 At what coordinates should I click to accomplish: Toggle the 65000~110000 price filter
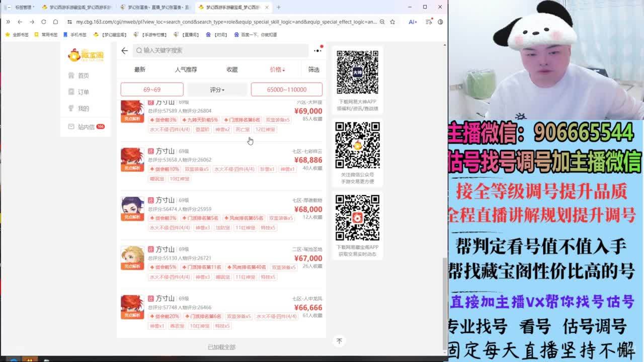tap(286, 89)
